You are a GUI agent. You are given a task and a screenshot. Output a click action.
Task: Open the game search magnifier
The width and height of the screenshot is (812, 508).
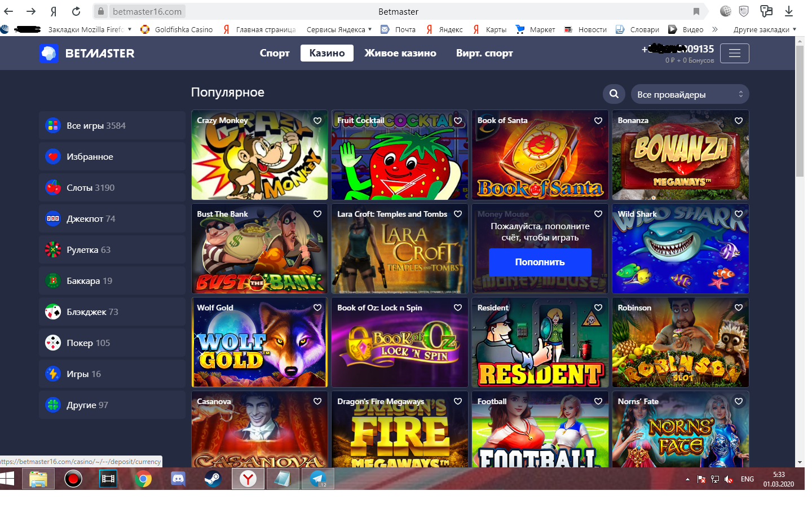pyautogui.click(x=614, y=94)
